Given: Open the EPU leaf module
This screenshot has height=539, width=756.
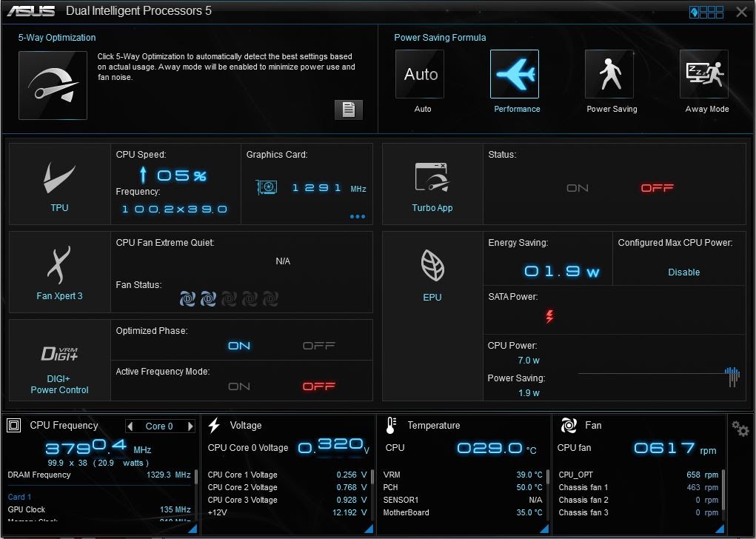Looking at the screenshot, I should pos(432,265).
